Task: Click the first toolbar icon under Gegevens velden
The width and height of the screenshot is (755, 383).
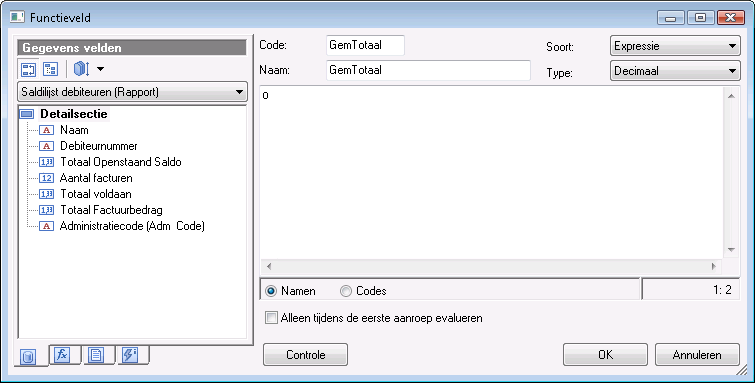Action: [x=28, y=69]
